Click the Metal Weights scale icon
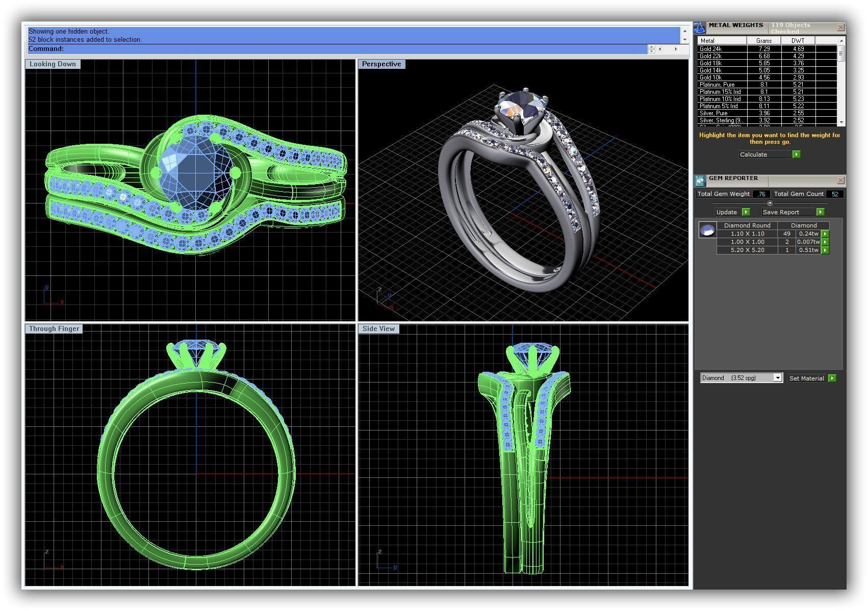Viewport: 868px width, 611px height. pyautogui.click(x=700, y=28)
